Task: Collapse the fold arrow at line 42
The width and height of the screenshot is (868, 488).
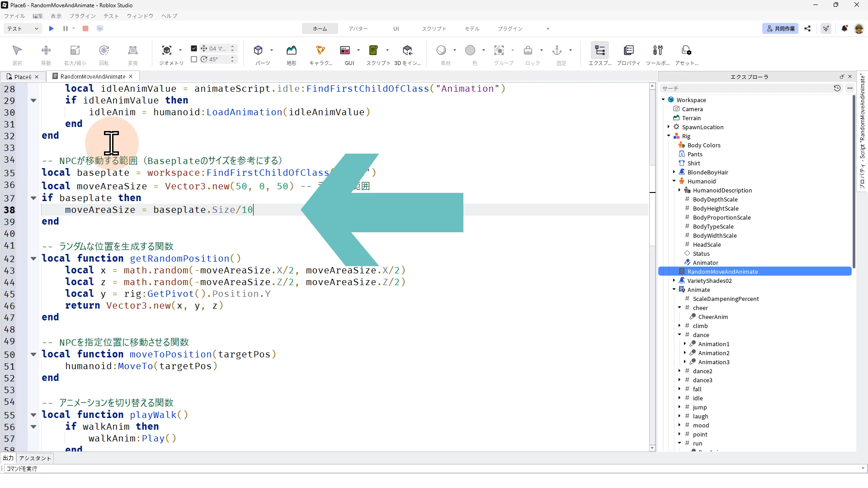Action: click(x=33, y=258)
